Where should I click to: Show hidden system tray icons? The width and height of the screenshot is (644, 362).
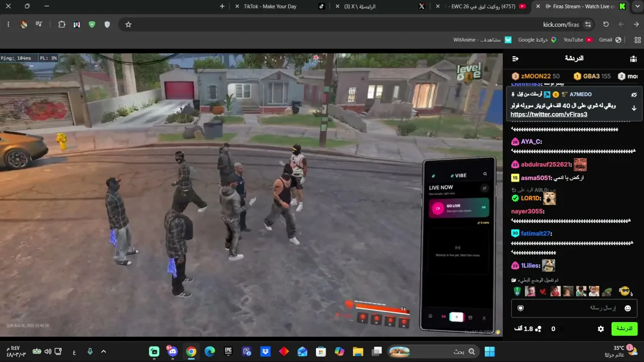point(103,351)
